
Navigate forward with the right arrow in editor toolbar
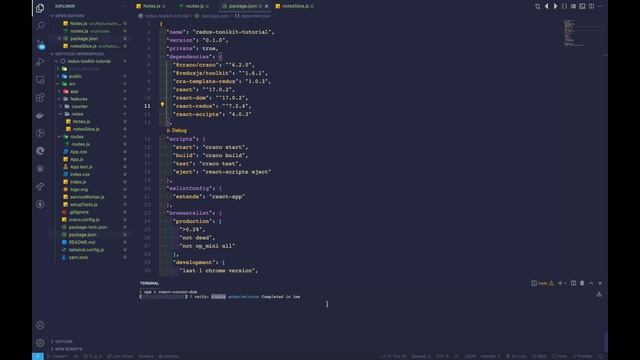[x=556, y=6]
